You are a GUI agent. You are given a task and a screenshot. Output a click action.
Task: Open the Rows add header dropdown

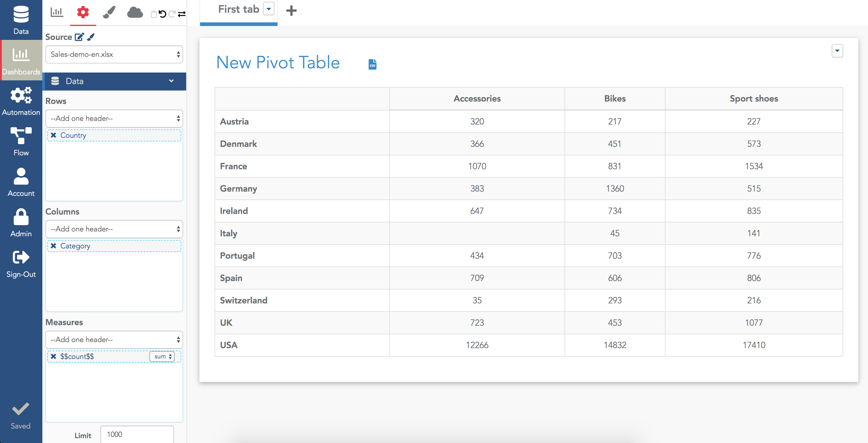coord(114,118)
